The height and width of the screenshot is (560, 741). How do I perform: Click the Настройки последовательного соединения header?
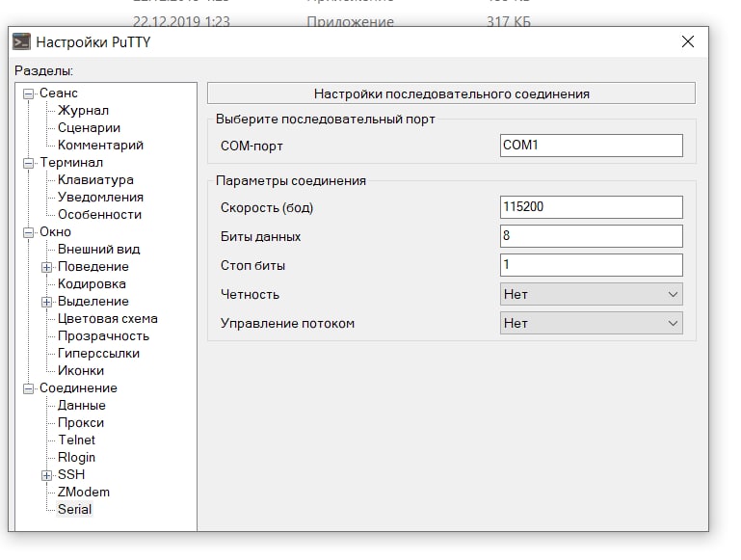[451, 93]
